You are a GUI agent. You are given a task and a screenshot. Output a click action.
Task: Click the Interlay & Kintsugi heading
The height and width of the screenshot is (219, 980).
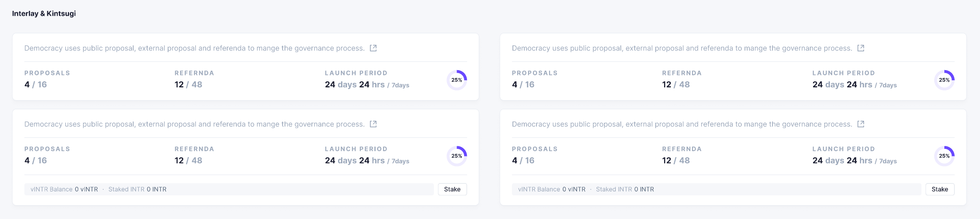coord(44,13)
